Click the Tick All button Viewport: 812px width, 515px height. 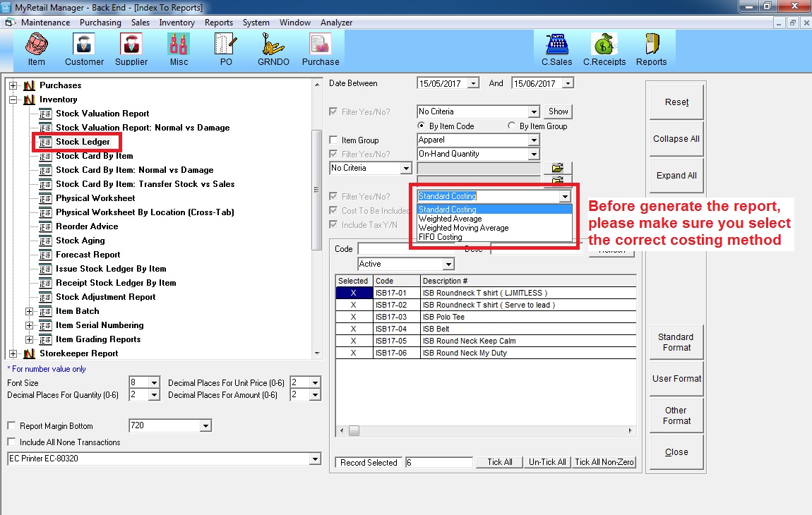pos(499,462)
